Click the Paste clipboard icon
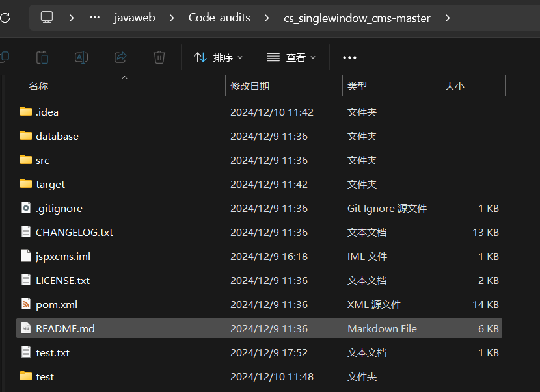 42,57
